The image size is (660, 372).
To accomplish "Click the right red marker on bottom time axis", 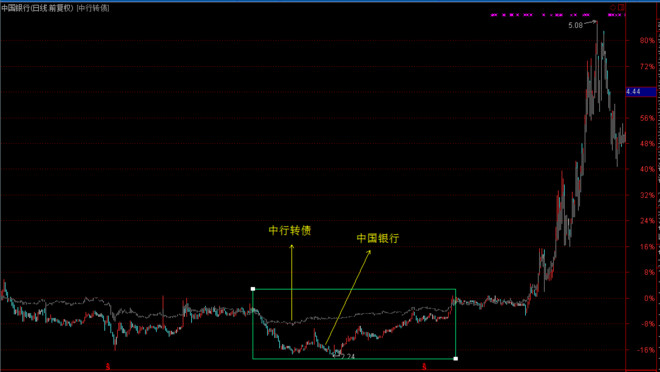I will click(424, 367).
